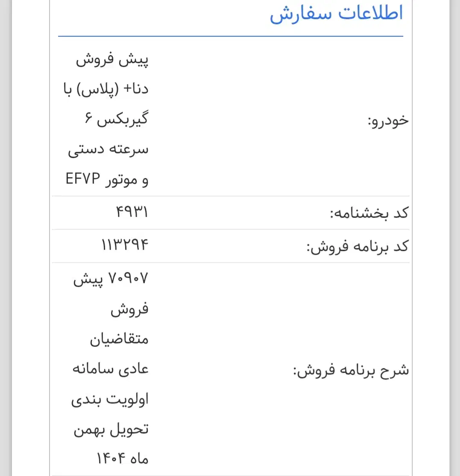Click the 'اولویت بندی' text line
This screenshot has width=460, height=476.
(110, 400)
